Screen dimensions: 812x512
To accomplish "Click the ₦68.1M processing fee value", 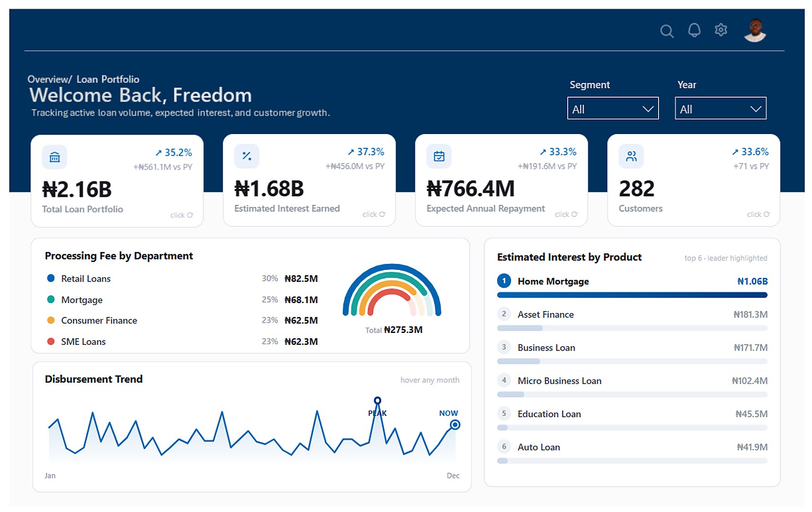I will 301,300.
